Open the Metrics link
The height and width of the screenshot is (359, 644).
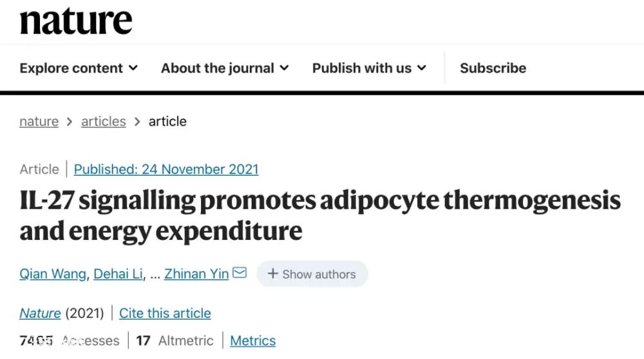tap(252, 340)
